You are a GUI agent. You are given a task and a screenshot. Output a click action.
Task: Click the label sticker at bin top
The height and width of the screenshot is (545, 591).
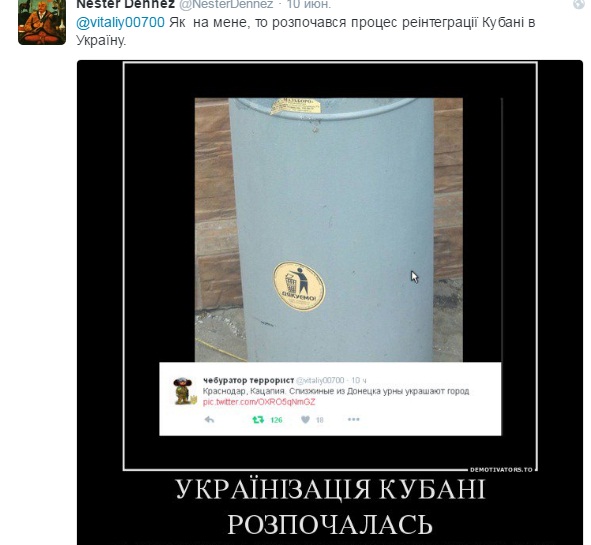tap(296, 106)
